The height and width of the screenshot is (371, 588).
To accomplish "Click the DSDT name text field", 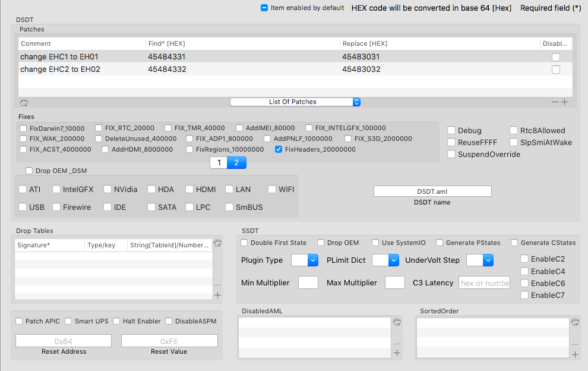I will point(432,191).
